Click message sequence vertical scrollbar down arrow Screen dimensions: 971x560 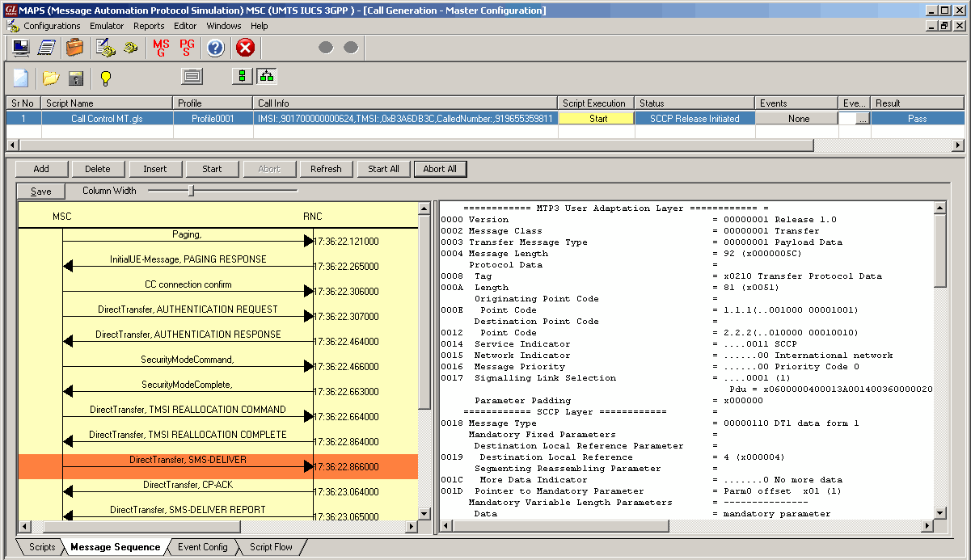pos(424,513)
